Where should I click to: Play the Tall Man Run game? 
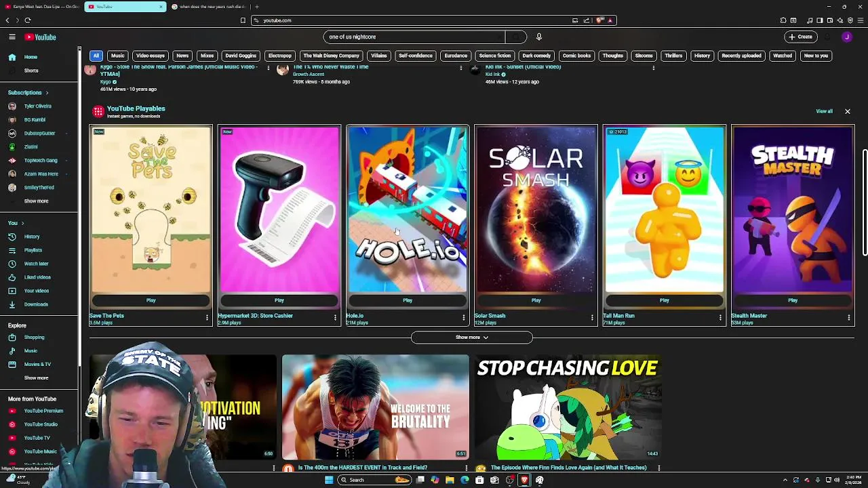point(665,300)
